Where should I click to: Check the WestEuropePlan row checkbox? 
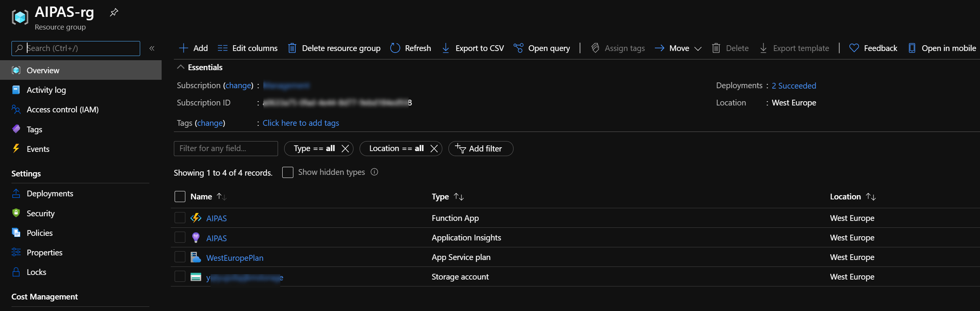[180, 257]
